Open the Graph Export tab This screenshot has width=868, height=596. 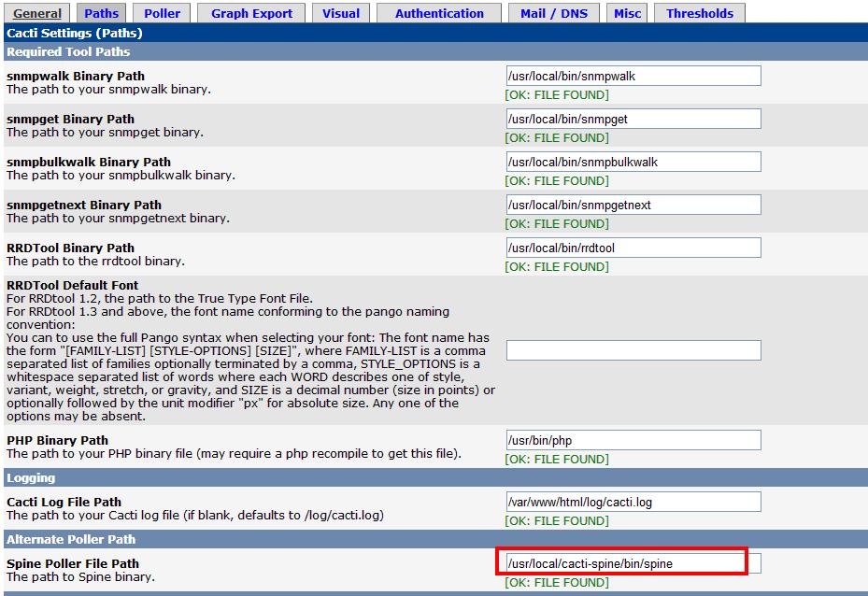coord(251,13)
